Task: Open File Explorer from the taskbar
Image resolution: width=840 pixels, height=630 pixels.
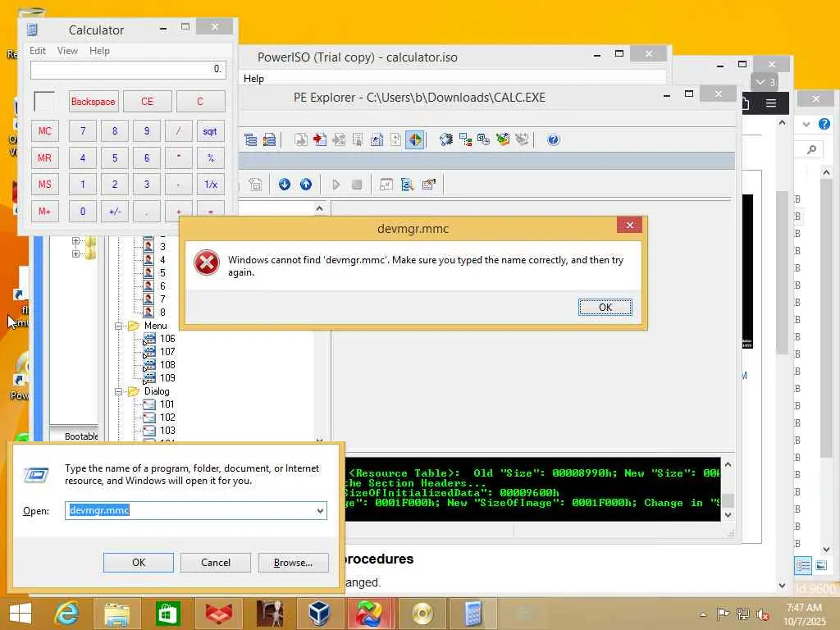Action: coord(116,614)
